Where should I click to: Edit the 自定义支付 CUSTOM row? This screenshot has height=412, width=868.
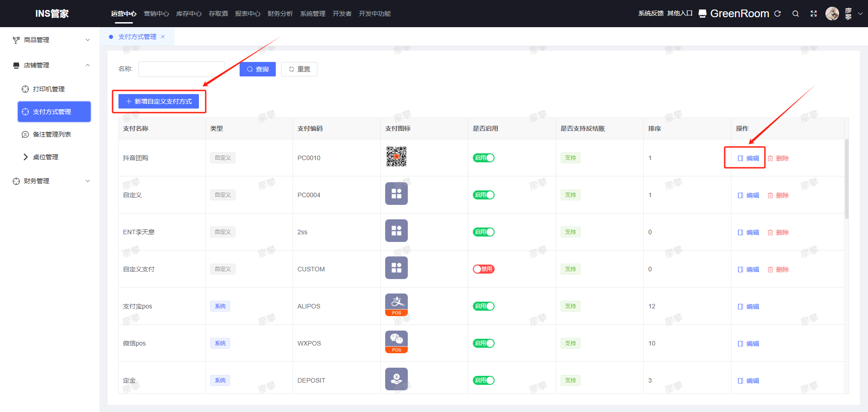click(x=748, y=270)
